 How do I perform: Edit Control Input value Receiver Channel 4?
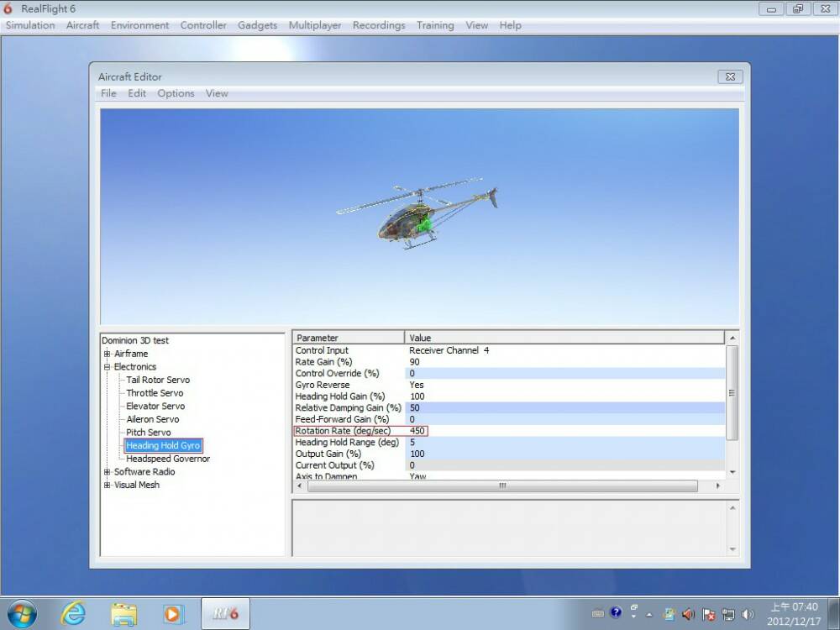point(564,350)
